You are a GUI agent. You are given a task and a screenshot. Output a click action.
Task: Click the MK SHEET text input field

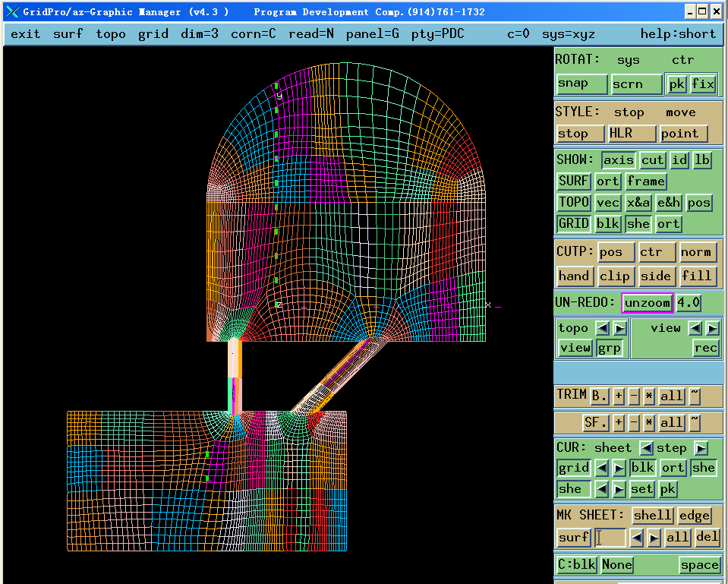coord(610,538)
